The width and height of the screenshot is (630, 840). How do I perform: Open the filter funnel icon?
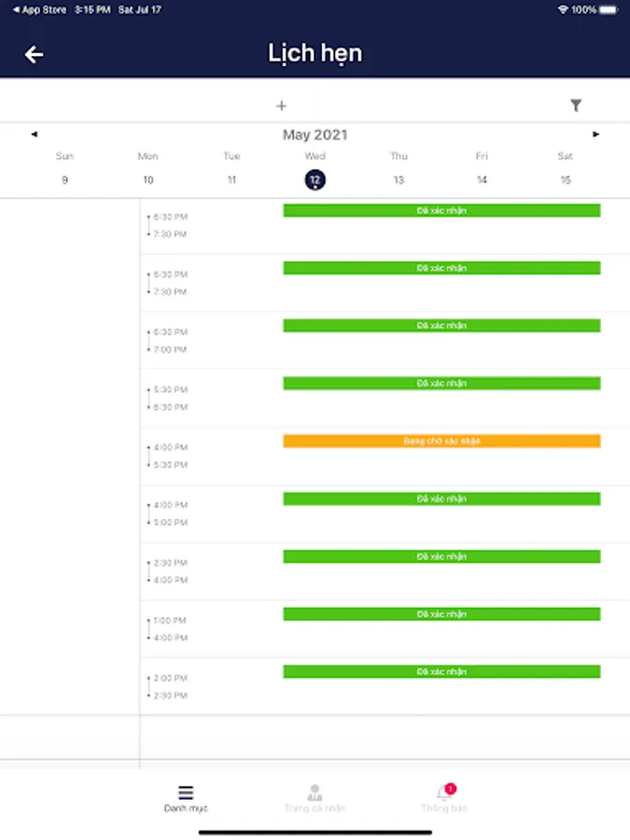tap(576, 105)
